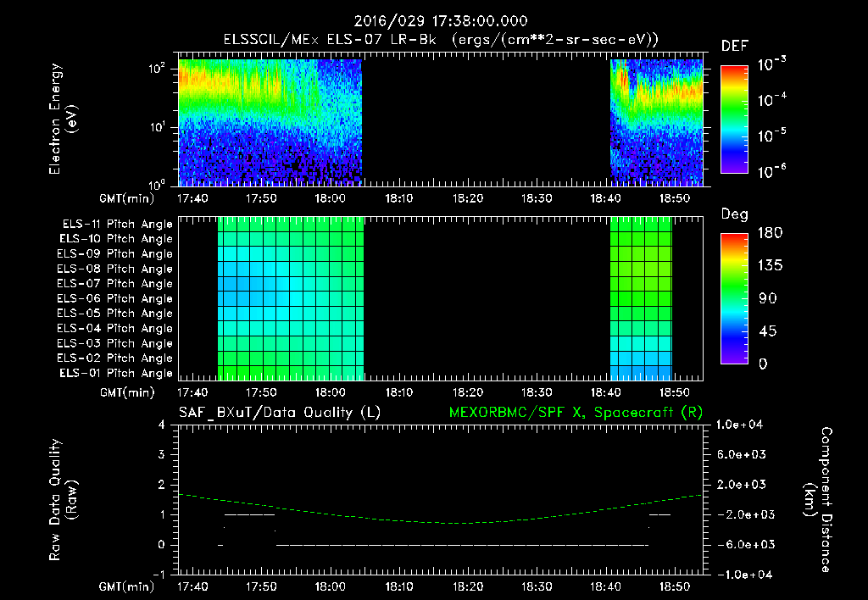Click the Deg pitch angle color bar
The height and width of the screenshot is (600, 868).
[735, 299]
